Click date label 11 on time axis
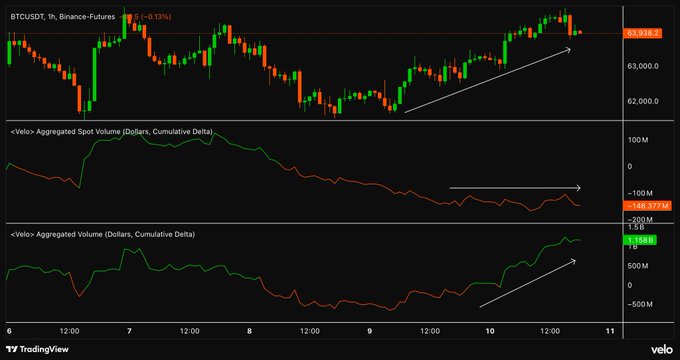The width and height of the screenshot is (680, 360). coord(610,331)
